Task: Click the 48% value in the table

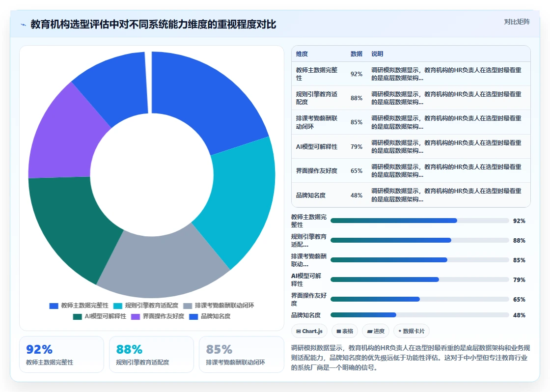Action: (357, 195)
